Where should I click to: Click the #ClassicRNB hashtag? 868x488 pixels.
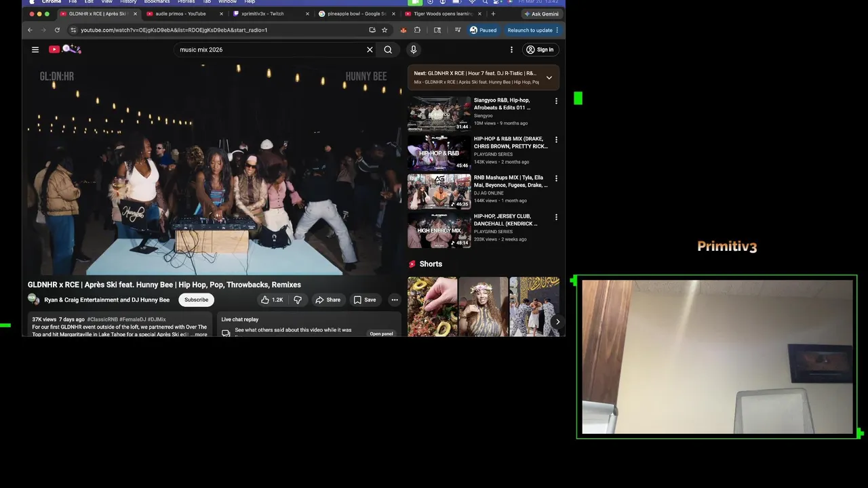[x=102, y=319]
